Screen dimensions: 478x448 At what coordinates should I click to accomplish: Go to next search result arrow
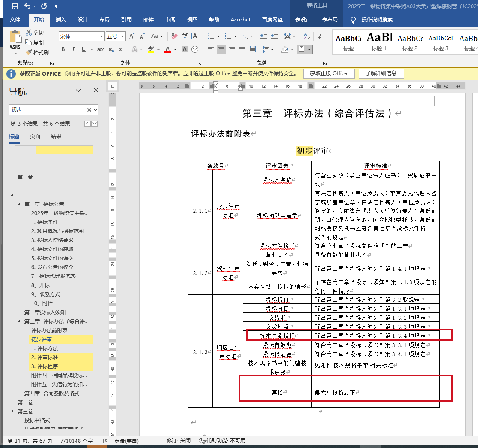point(95,124)
